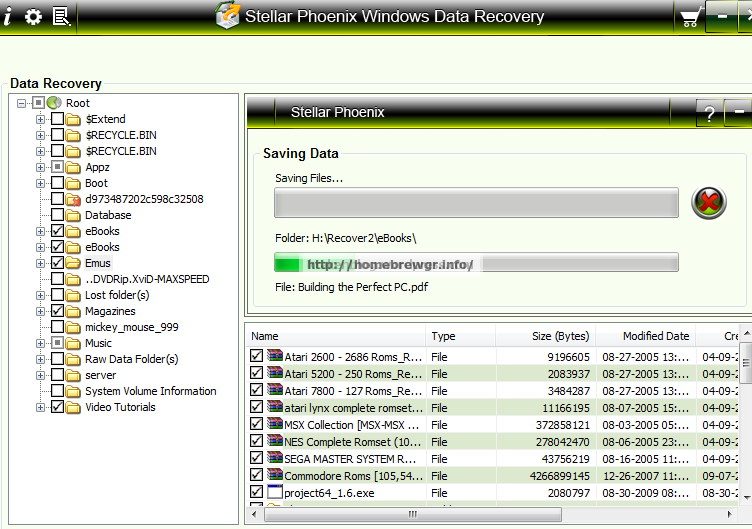Click the folder icon next to Video Tutorials

73,407
